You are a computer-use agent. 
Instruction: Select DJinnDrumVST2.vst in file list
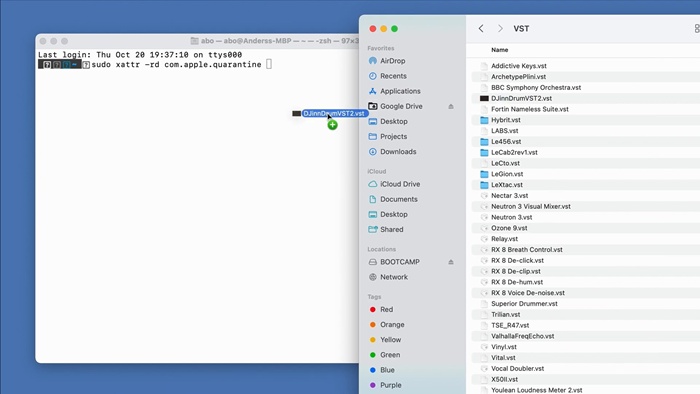coord(521,98)
